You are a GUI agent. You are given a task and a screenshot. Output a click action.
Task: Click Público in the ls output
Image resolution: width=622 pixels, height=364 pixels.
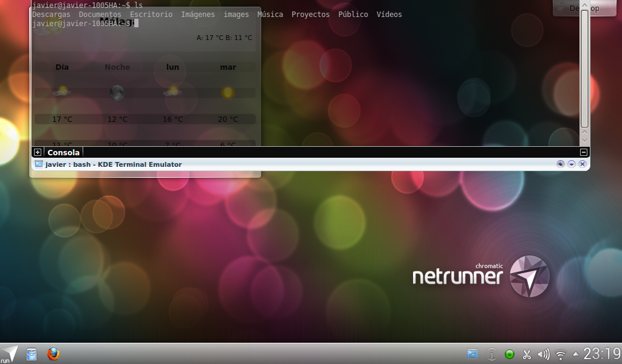[353, 15]
